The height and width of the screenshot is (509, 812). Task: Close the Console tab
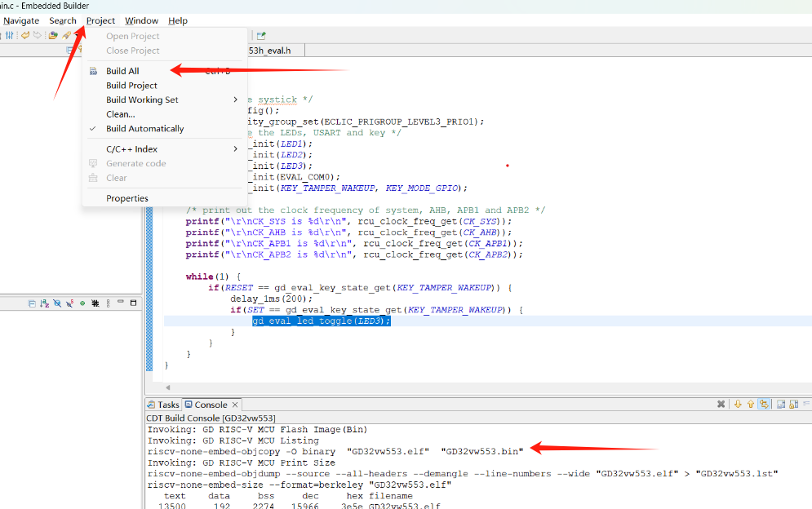tap(235, 405)
